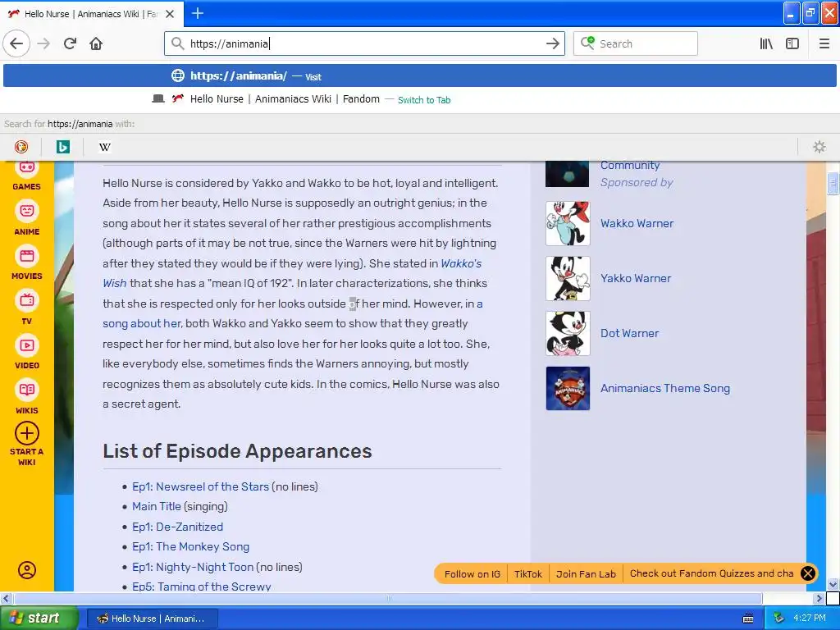Close the Hello Nurse tab

point(170,14)
